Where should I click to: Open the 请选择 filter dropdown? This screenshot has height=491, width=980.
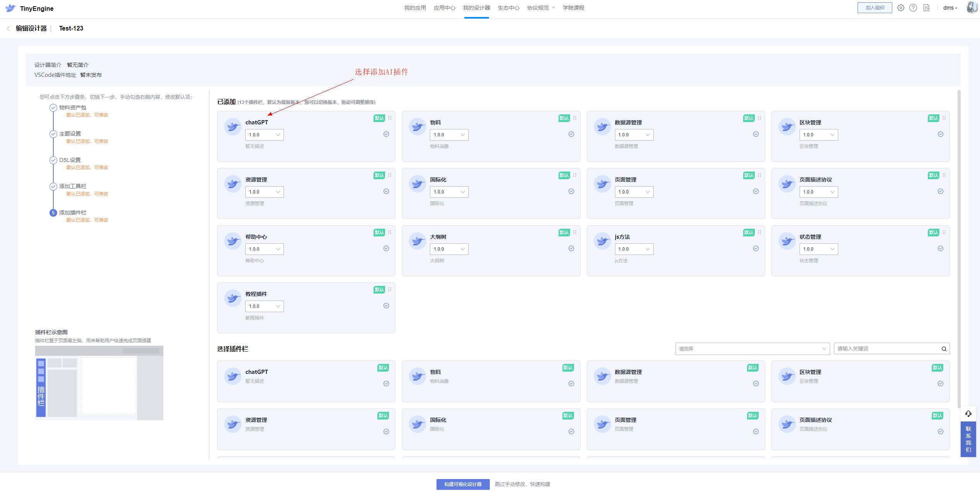[x=752, y=349]
